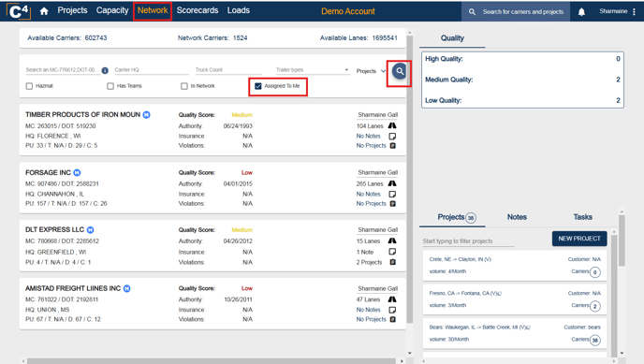The height and width of the screenshot is (364, 644).
Task: Open the Fresno, CA -> Fontana, CA project
Action: pyautogui.click(x=515, y=299)
